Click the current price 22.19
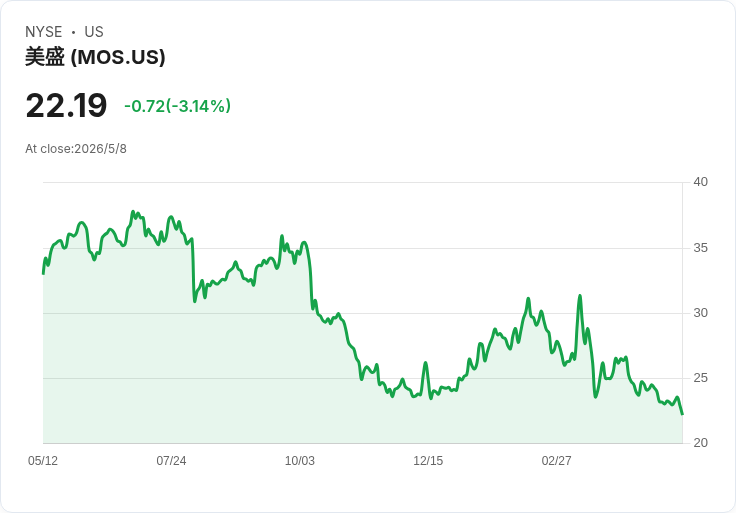 point(66,106)
